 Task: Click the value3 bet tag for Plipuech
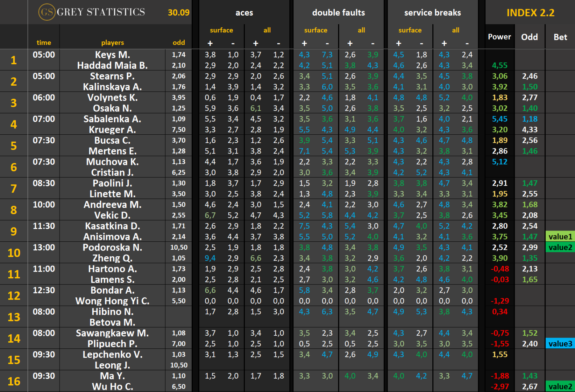pos(560,344)
